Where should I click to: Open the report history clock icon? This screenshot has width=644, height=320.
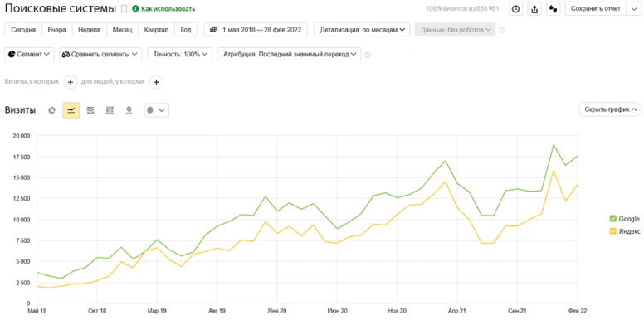[516, 9]
